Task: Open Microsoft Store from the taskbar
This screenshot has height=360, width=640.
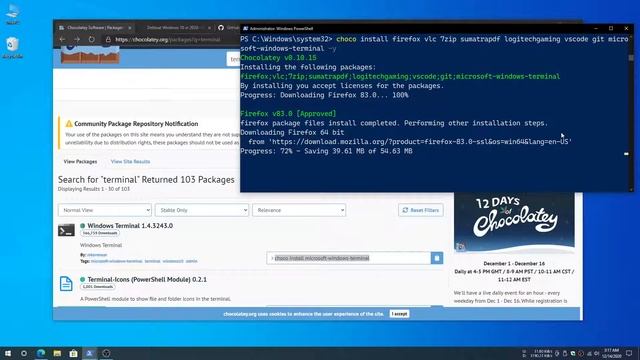Action: (x=73, y=353)
